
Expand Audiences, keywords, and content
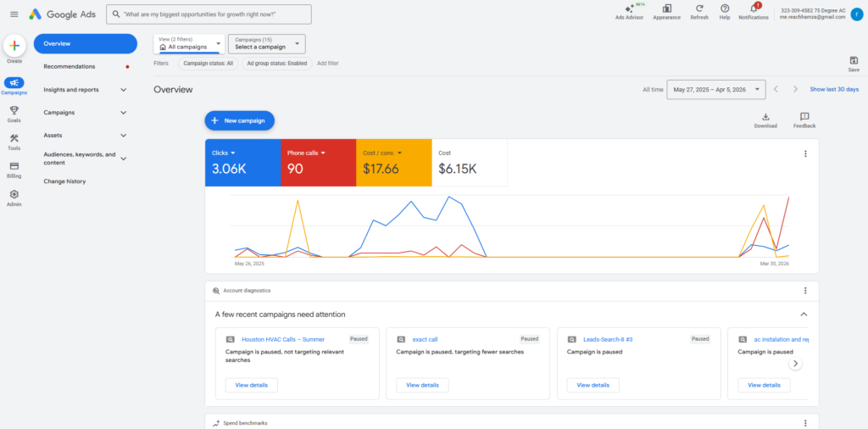point(124,159)
